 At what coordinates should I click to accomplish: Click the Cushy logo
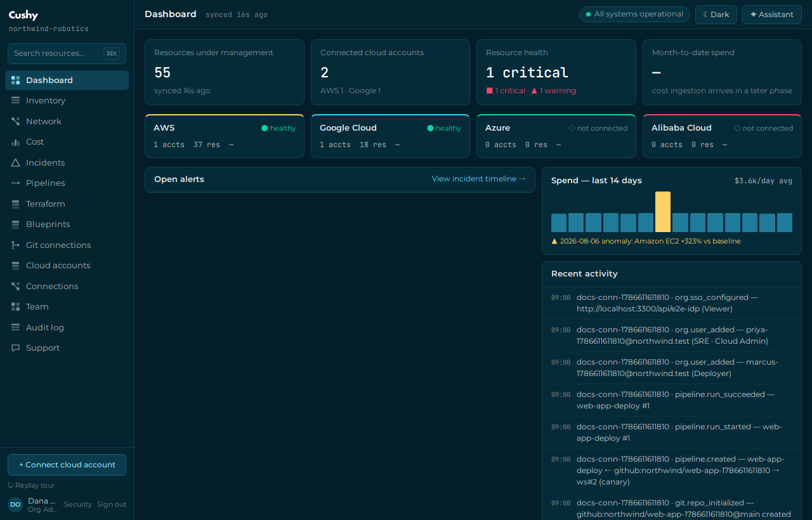pyautogui.click(x=23, y=15)
